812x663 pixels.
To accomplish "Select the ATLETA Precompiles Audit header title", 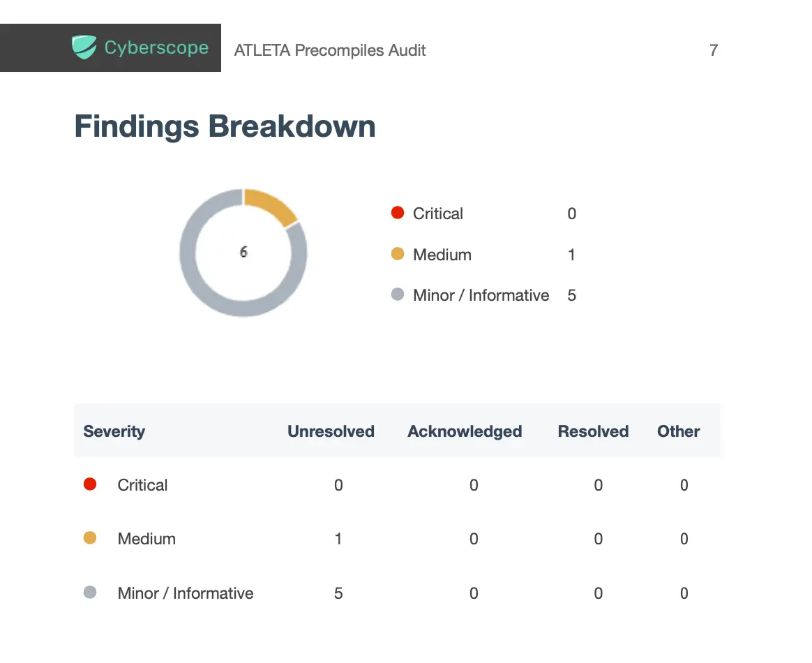I will pyautogui.click(x=330, y=50).
